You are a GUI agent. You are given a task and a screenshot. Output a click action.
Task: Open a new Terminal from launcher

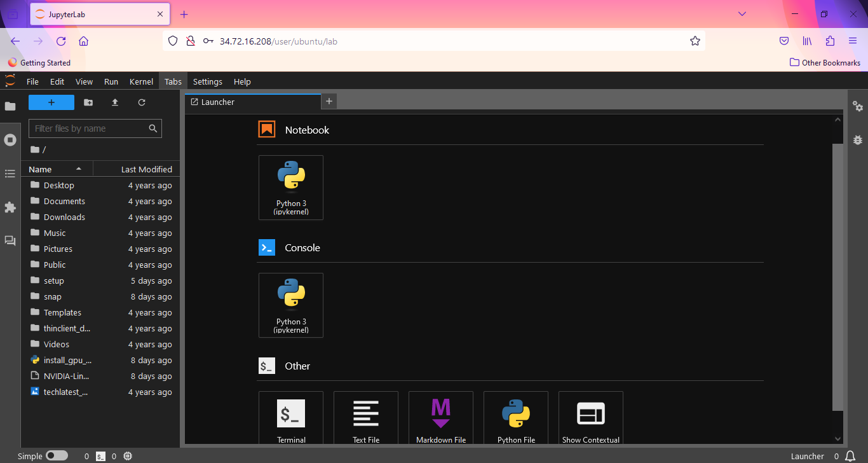291,418
